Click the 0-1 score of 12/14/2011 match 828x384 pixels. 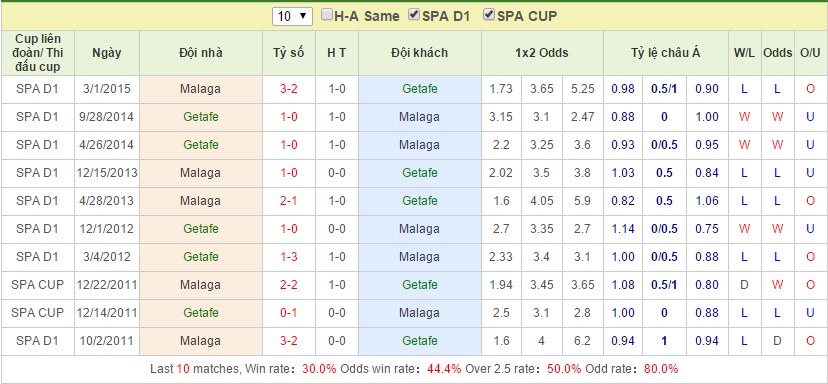(x=288, y=313)
